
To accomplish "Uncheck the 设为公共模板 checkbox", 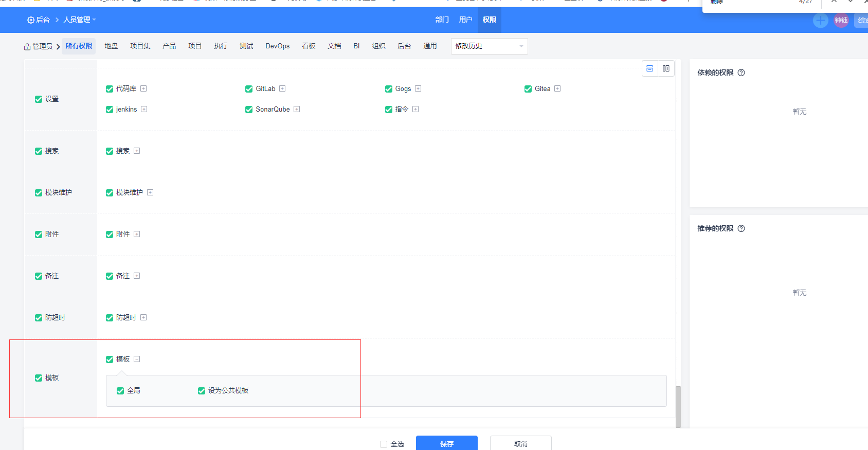I will 202,391.
